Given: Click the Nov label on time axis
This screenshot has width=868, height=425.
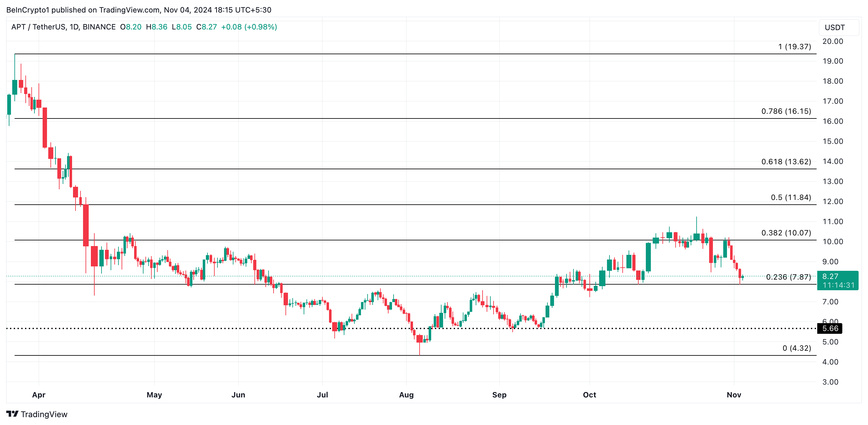Looking at the screenshot, I should click(x=734, y=395).
